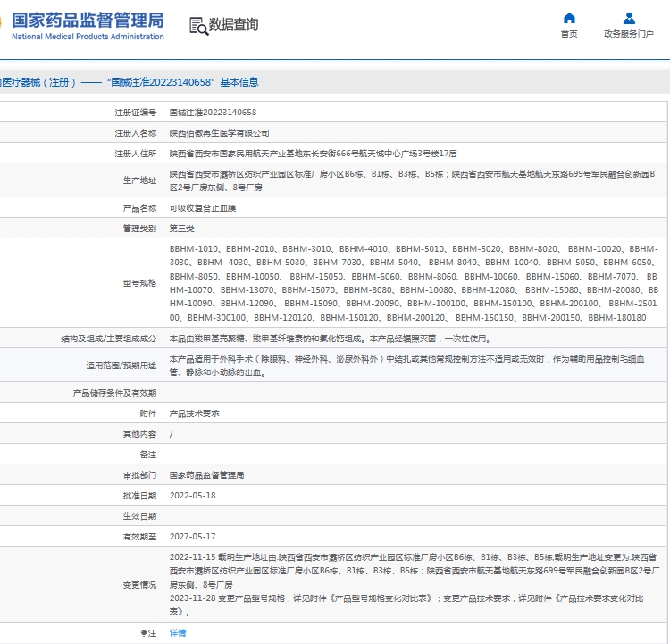Click the 型号规格 label
This screenshot has width=670, height=644.
139,283
